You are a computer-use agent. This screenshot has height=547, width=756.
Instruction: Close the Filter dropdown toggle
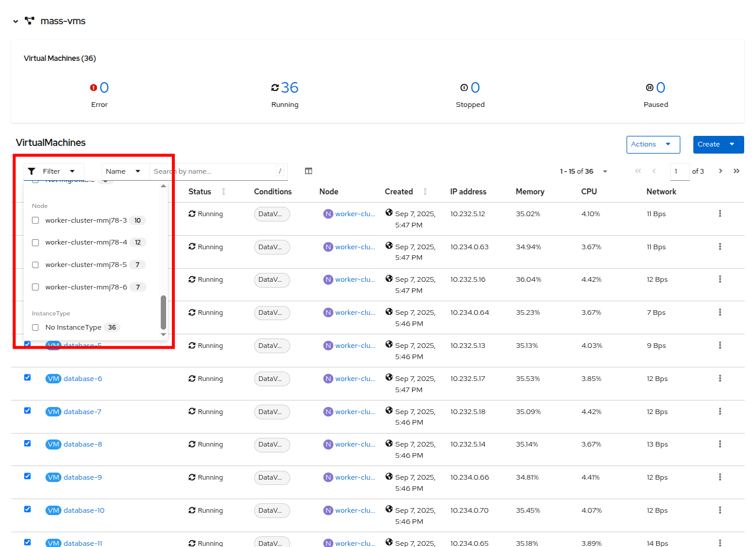[x=54, y=171]
